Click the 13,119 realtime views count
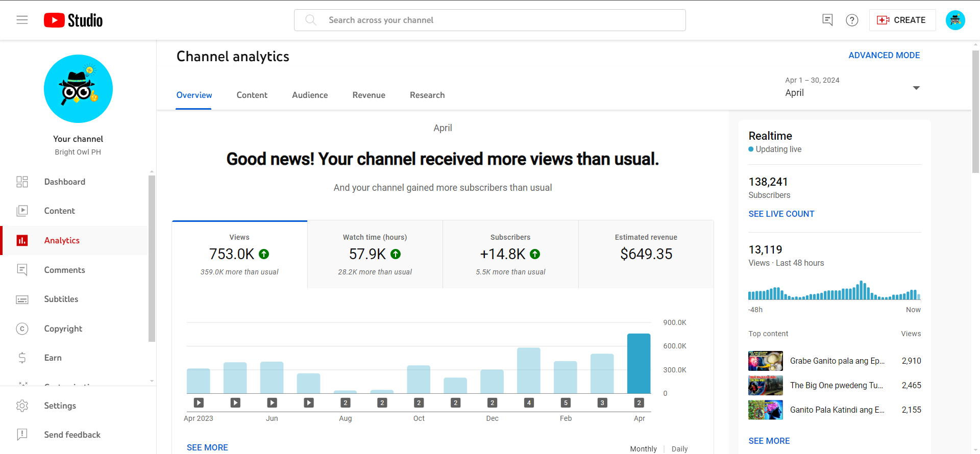This screenshot has height=454, width=980. click(x=765, y=249)
